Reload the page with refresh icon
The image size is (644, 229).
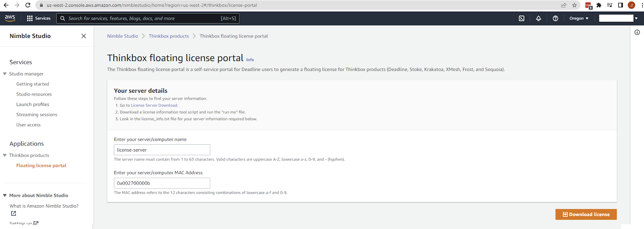click(x=28, y=5)
